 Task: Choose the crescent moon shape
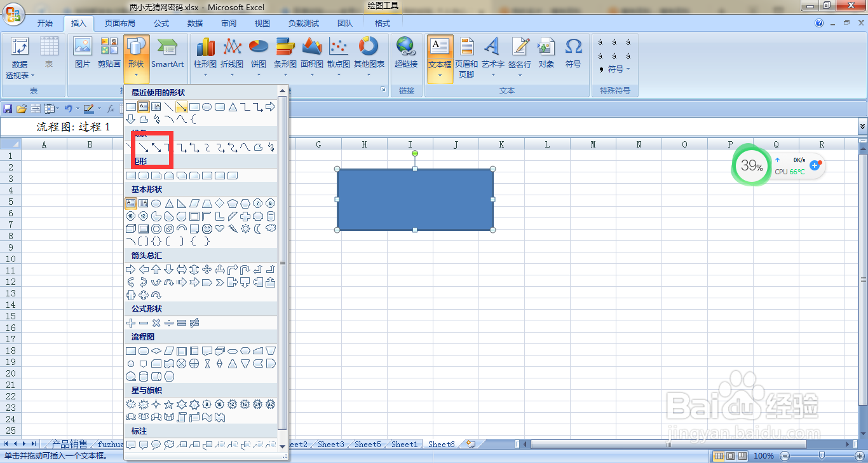258,229
